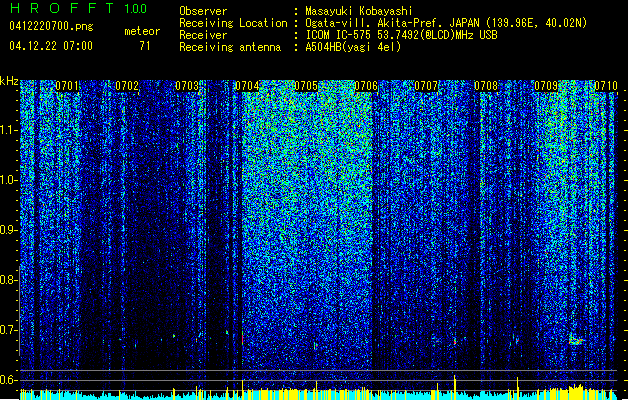This screenshot has width=629, height=400.
Task: Click the HROFFT 1.0.0 title text
Action: point(78,8)
